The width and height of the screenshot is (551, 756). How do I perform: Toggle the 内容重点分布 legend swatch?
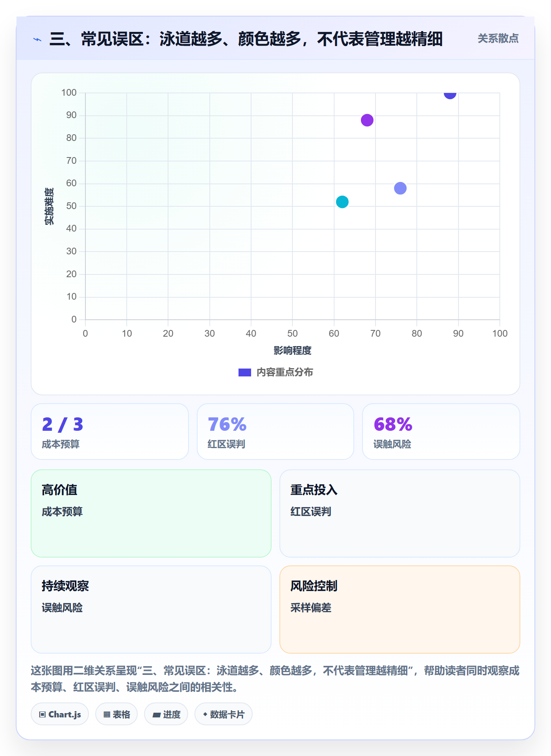click(244, 372)
